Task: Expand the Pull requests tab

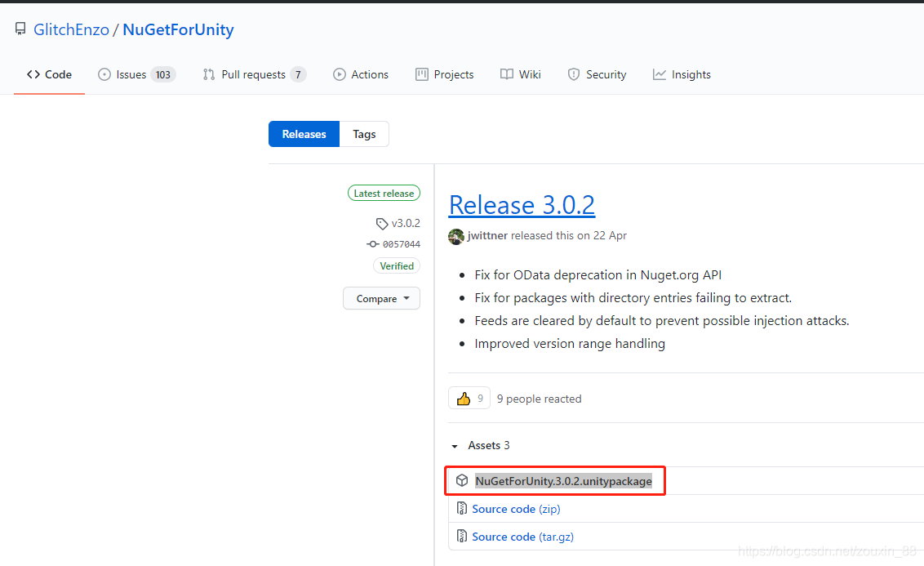Action: [x=253, y=74]
